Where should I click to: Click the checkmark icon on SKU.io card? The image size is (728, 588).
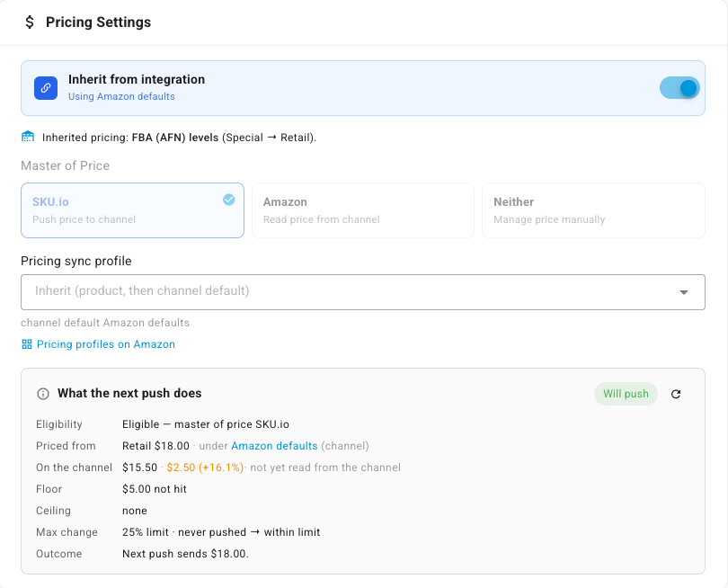[x=229, y=200]
